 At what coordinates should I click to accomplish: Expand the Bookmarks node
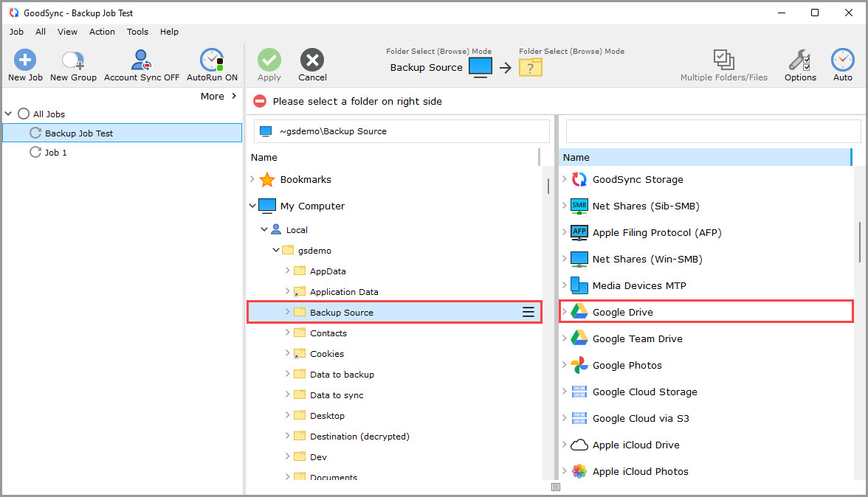coord(252,178)
